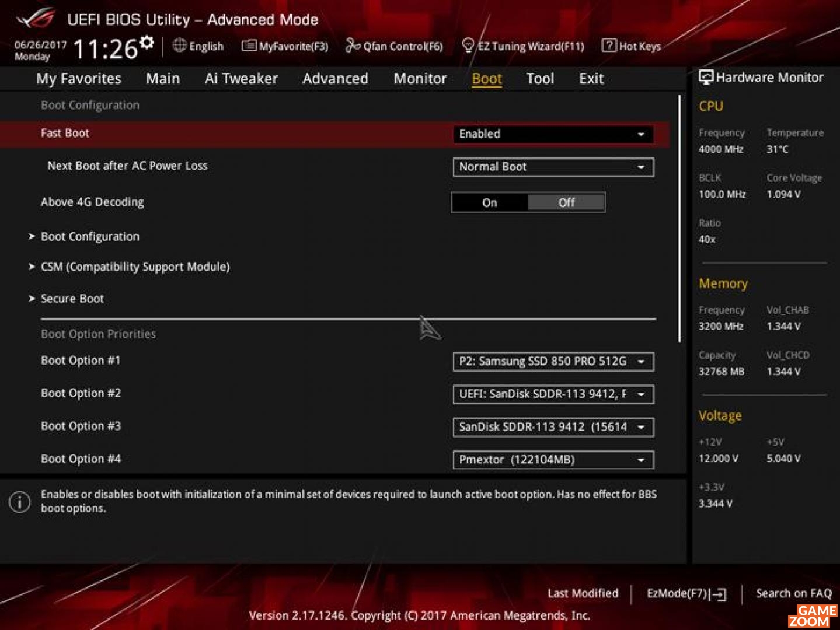
Task: Click the EZ Tuning Wizard bulb icon
Action: click(x=468, y=45)
